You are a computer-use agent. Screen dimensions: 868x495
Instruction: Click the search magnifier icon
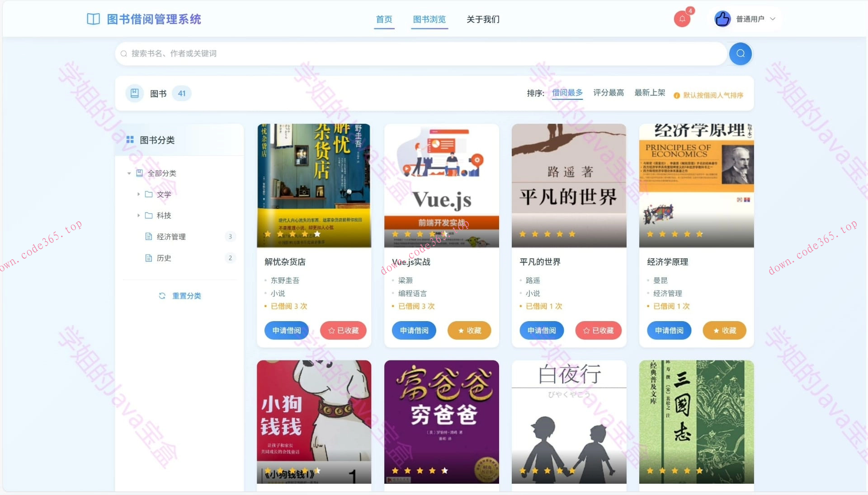(740, 53)
